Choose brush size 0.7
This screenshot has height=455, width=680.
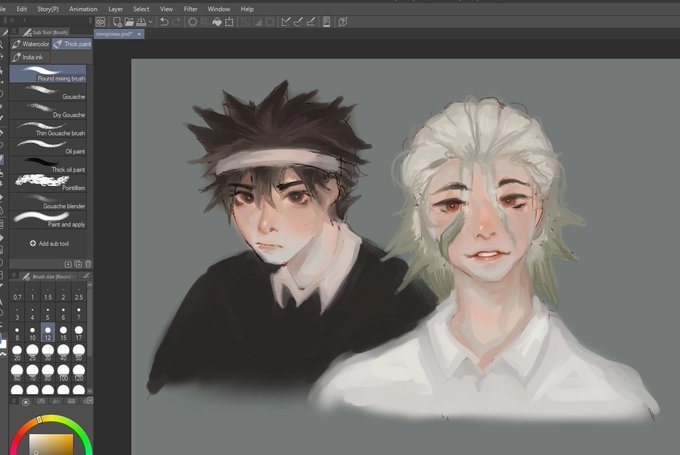pos(17,294)
